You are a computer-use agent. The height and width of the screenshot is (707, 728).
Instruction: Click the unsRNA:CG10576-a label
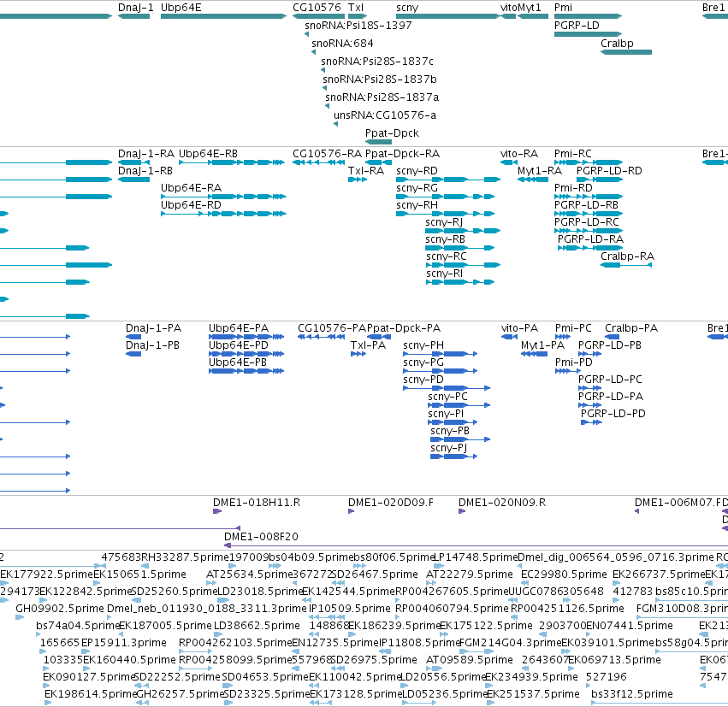[385, 115]
